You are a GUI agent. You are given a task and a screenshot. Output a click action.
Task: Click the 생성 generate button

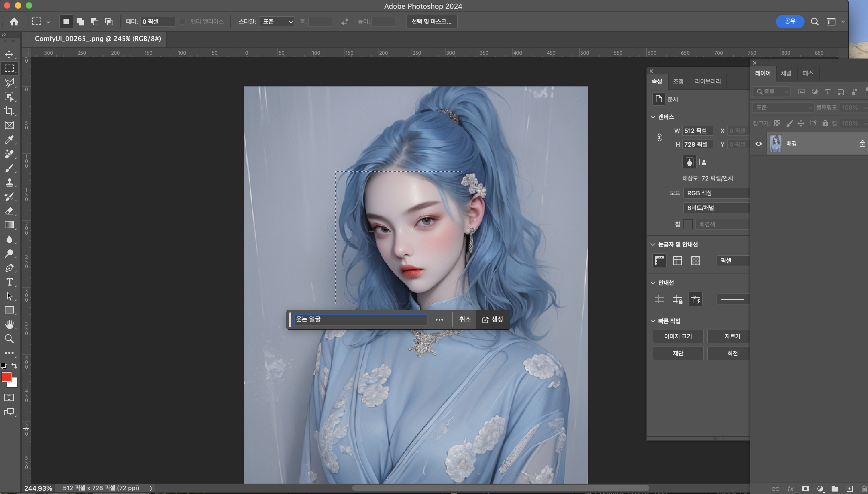493,319
